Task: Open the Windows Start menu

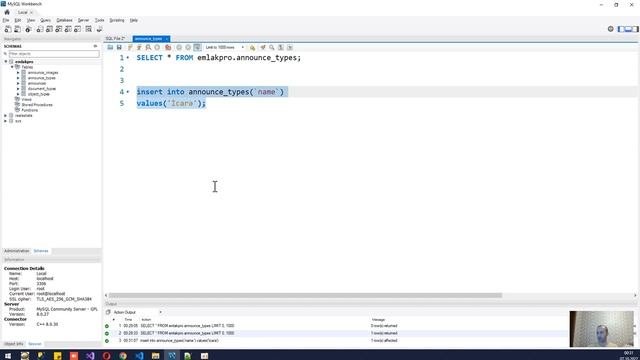Action: pyautogui.click(x=8, y=356)
